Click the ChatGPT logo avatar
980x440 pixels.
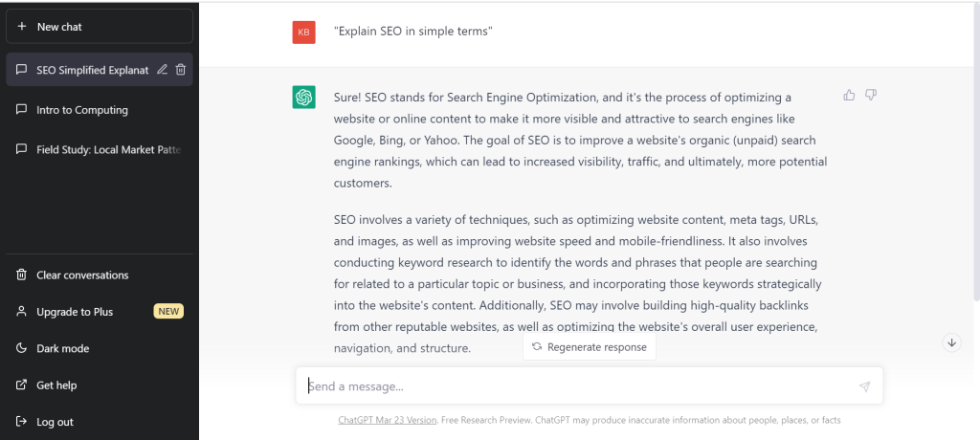tap(303, 97)
